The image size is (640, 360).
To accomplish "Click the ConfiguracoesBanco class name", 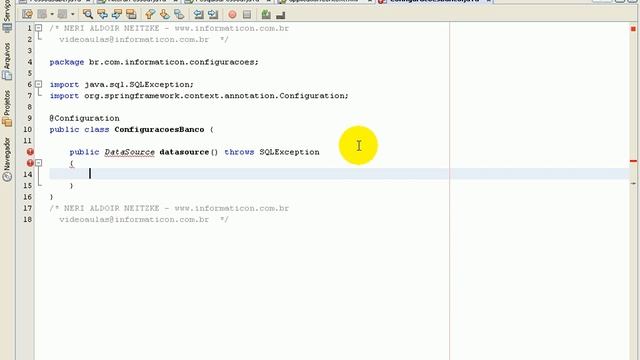I will click(159, 129).
